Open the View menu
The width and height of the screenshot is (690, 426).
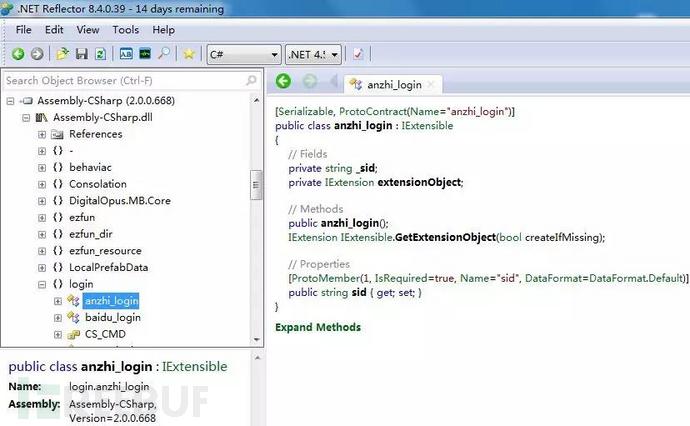pos(88,30)
